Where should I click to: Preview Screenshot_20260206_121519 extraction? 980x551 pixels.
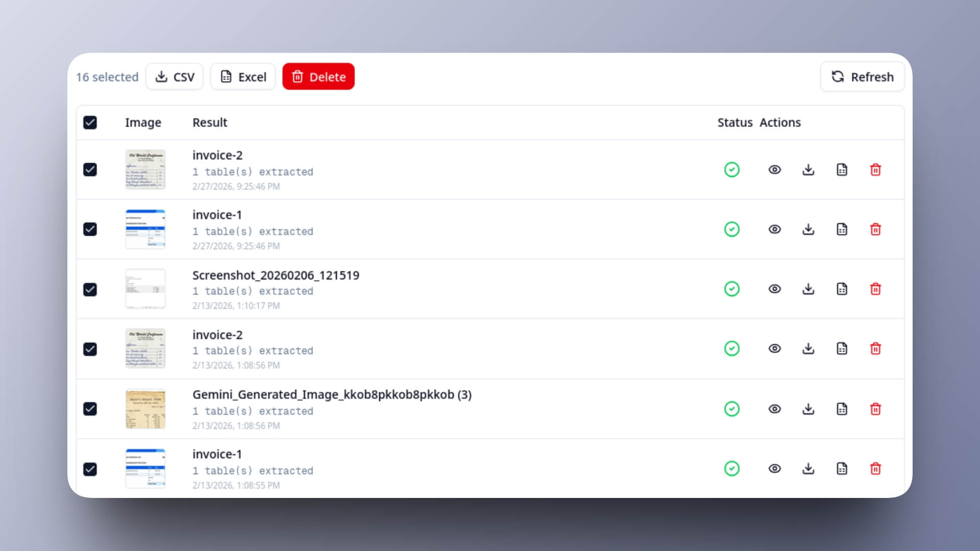pos(775,289)
